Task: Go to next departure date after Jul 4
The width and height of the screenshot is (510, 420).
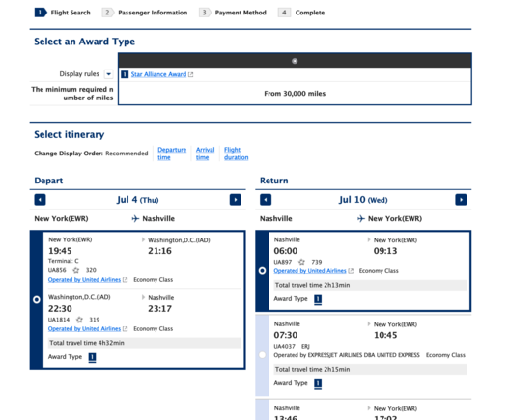Action: point(235,200)
